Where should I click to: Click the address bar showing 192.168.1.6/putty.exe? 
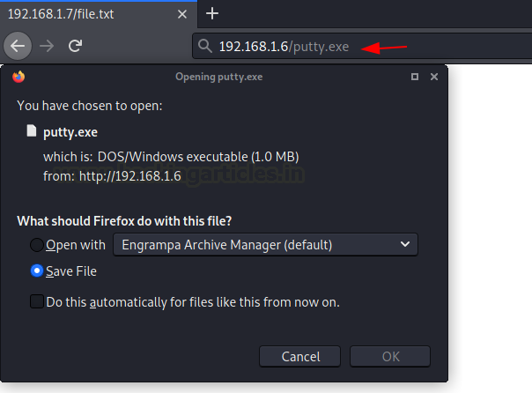[x=362, y=46]
